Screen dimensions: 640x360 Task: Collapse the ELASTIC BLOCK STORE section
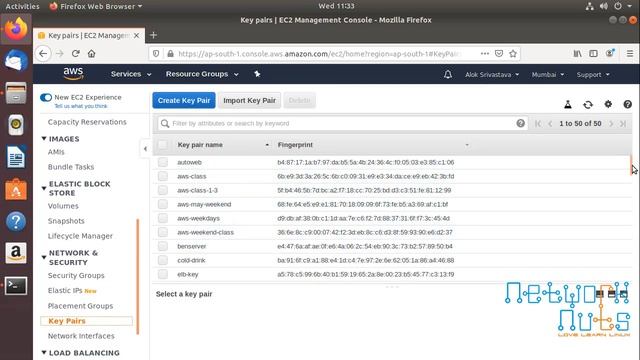[44, 188]
